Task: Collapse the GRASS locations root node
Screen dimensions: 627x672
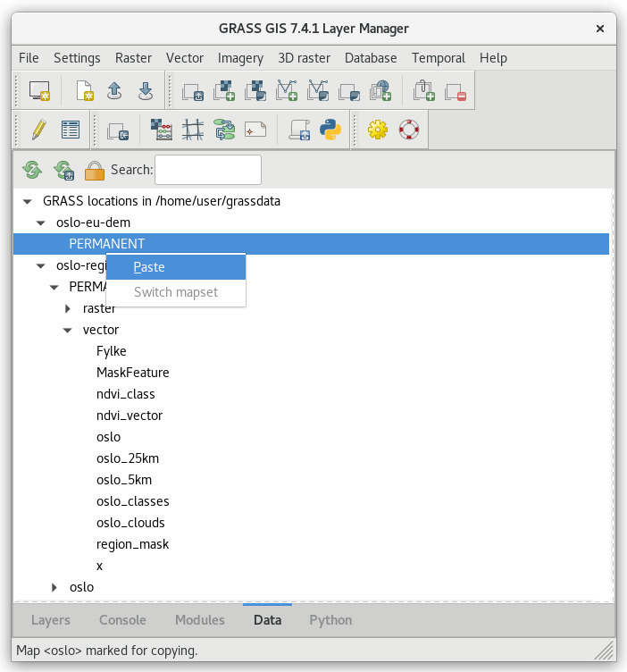Action: click(28, 201)
